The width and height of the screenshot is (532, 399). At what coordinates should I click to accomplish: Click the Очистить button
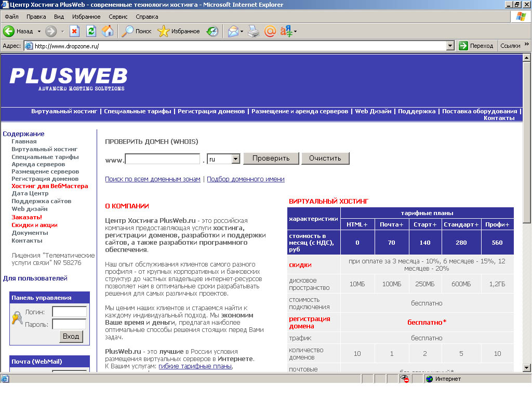tap(325, 158)
